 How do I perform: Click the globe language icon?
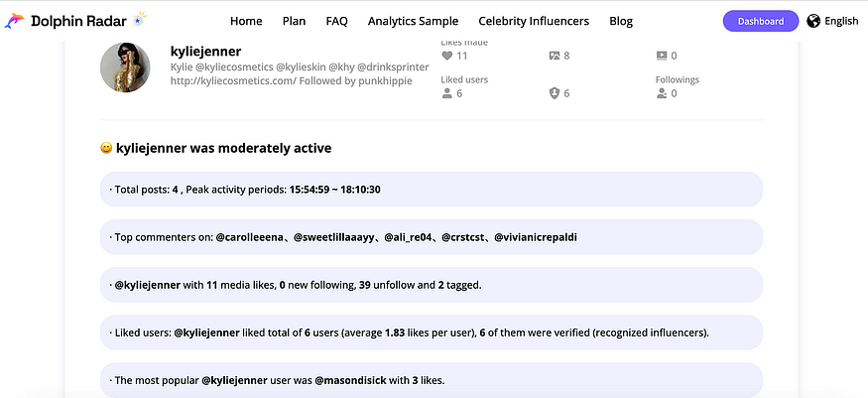(x=813, y=21)
